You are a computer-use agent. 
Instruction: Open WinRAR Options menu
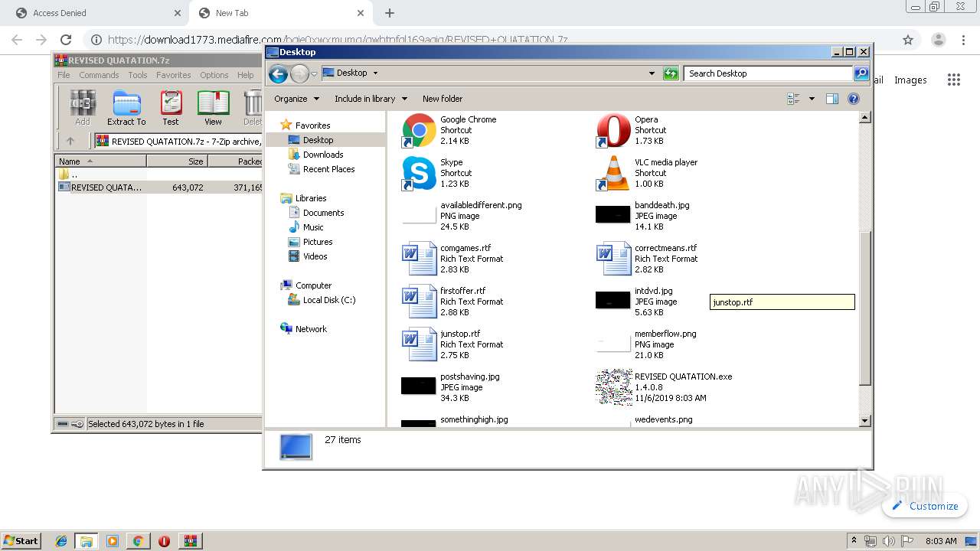[214, 75]
